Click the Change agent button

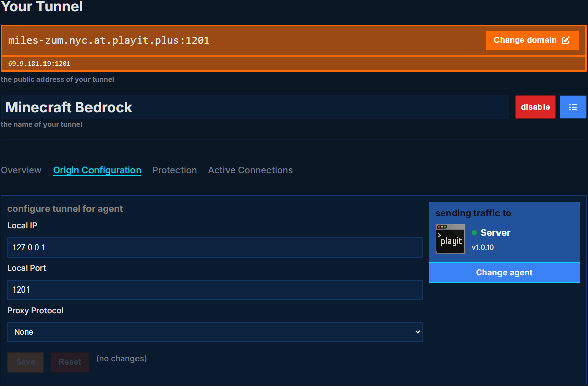coord(505,272)
